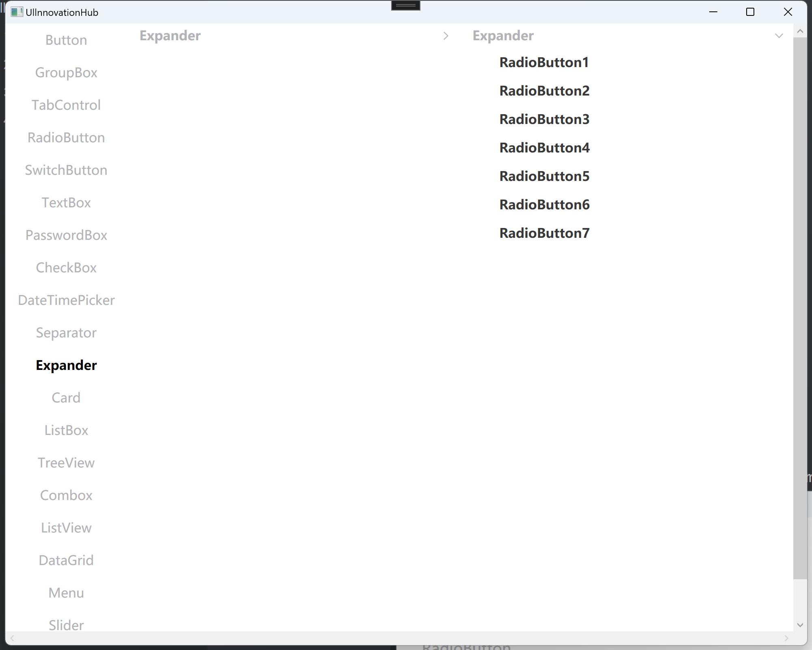Go to ListBox section
Image resolution: width=812 pixels, height=650 pixels.
pyautogui.click(x=66, y=430)
